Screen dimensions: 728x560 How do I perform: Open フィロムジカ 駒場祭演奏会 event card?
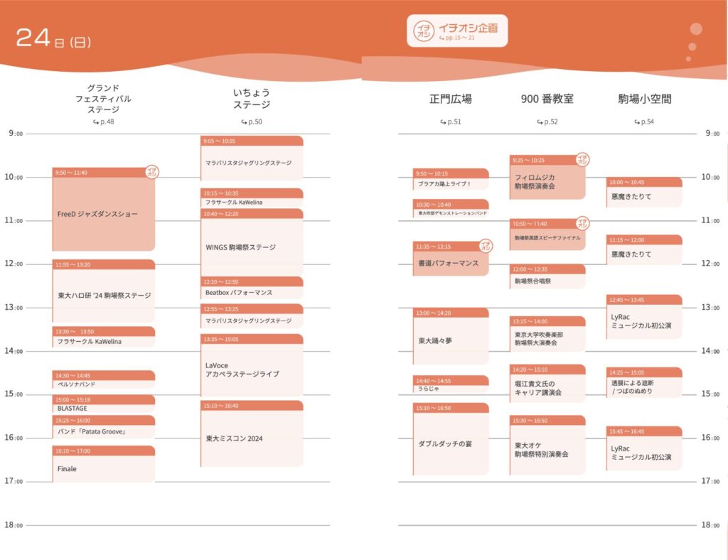547,177
